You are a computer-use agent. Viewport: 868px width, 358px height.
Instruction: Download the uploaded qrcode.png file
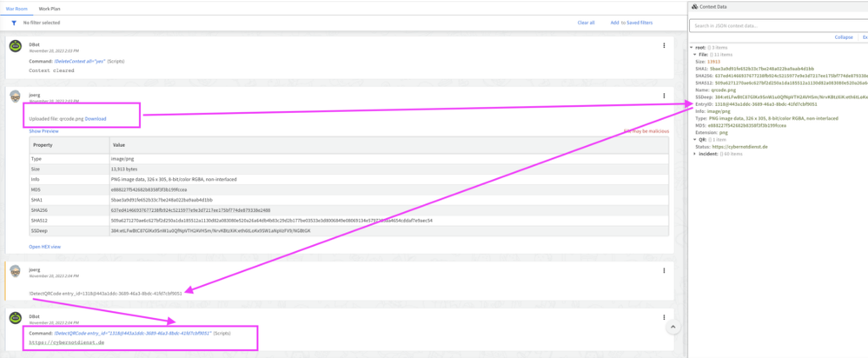[x=96, y=119]
